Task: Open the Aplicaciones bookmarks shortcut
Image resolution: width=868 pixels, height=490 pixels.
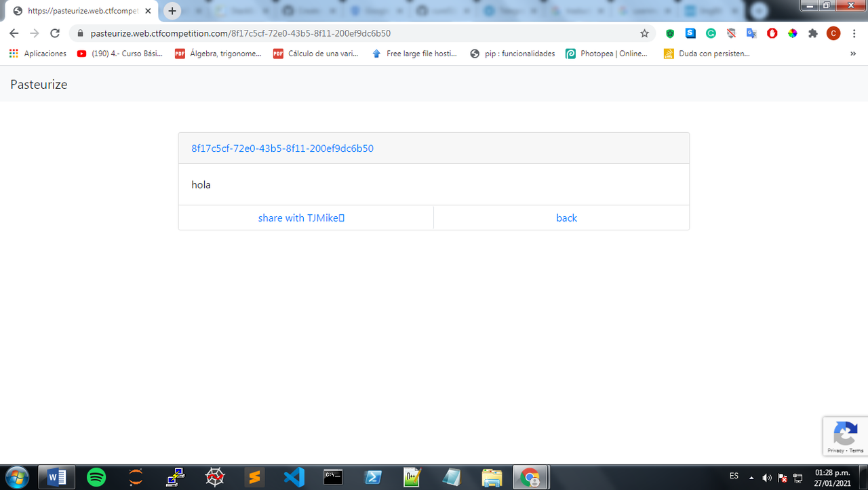Action: (38, 54)
